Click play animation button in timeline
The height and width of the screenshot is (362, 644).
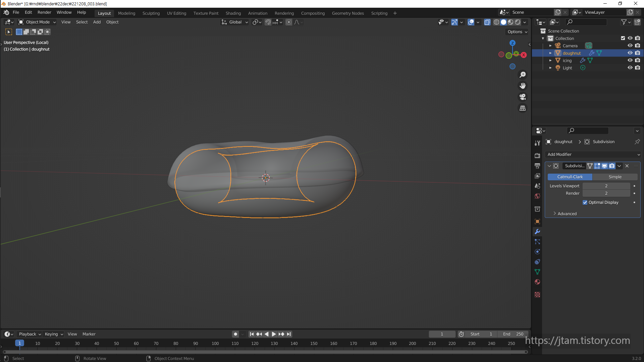pos(274,334)
